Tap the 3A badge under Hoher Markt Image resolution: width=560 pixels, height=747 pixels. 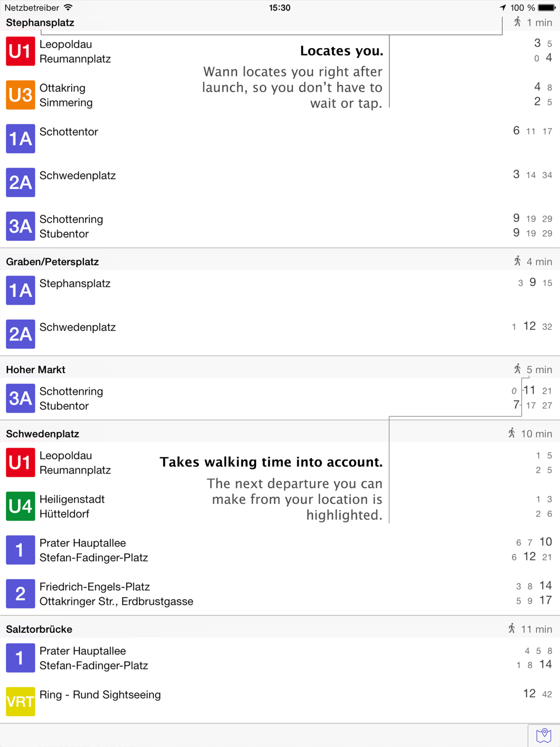click(x=20, y=398)
